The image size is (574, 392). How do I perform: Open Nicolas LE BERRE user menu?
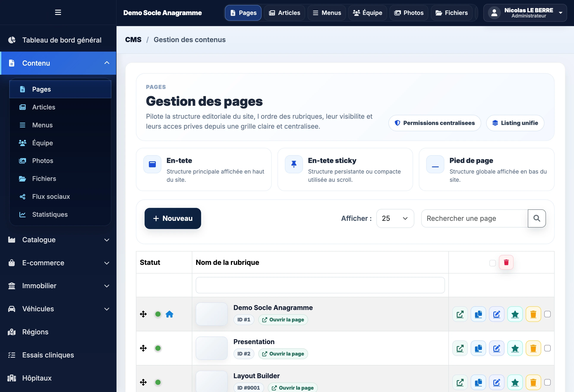pos(525,13)
